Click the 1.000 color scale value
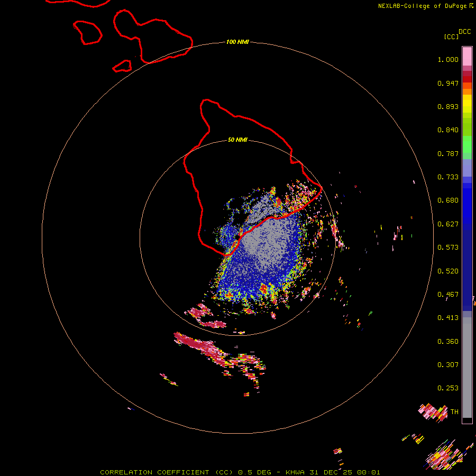The image size is (476, 476). 448,59
